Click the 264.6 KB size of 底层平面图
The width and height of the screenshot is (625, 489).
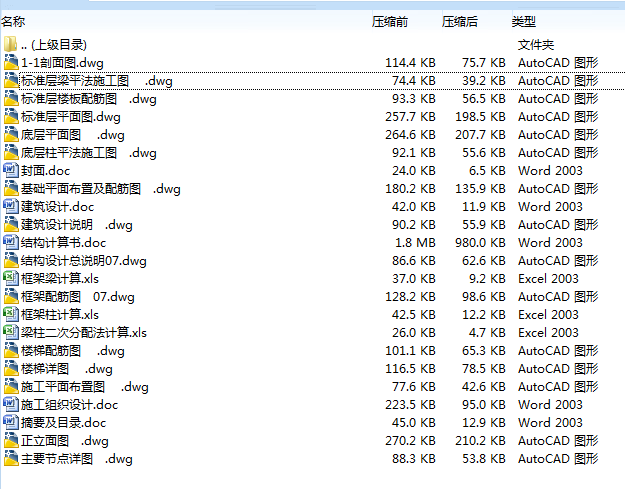(410, 135)
